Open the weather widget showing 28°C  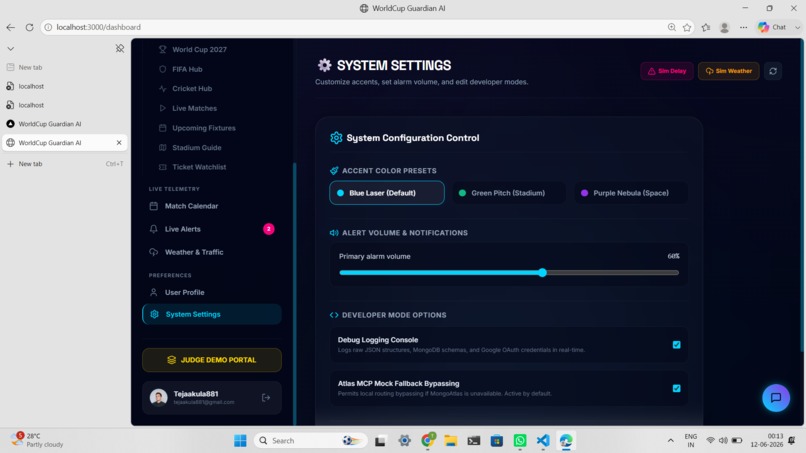pyautogui.click(x=37, y=440)
